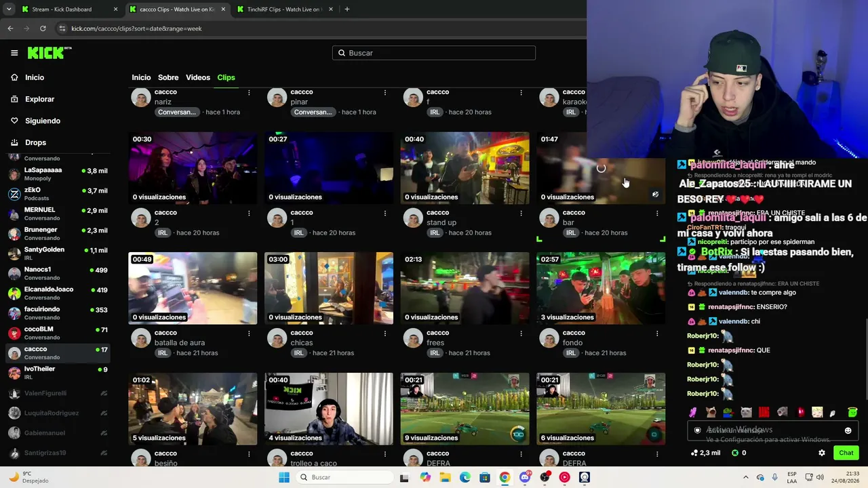The height and width of the screenshot is (488, 868).
Task: Open options menu for clip 'pinar'
Action: coord(385,92)
